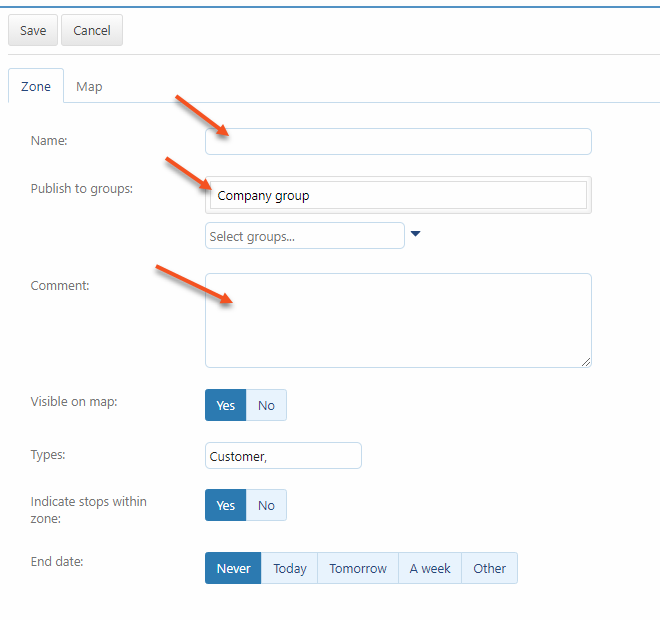Viewport: 660px width, 620px height.
Task: Click inside the Comment text area
Action: coord(398,320)
